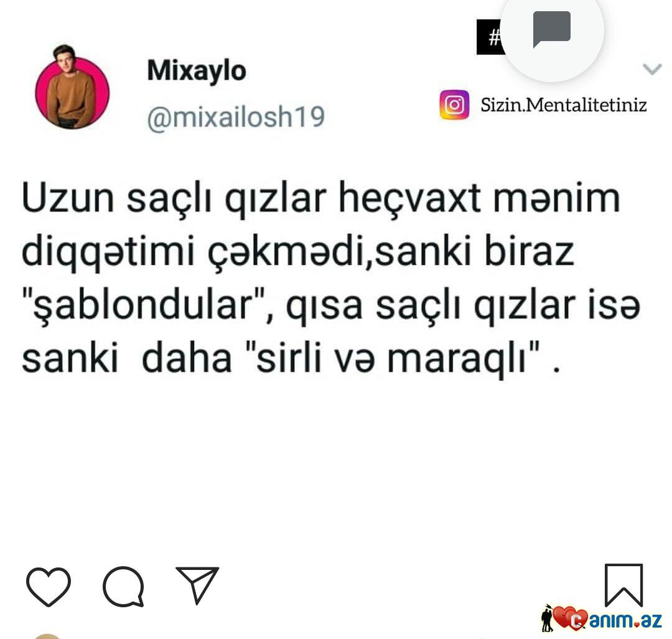This screenshot has height=639, width=672.
Task: Open Mixaylo's profile picture
Action: click(x=72, y=87)
